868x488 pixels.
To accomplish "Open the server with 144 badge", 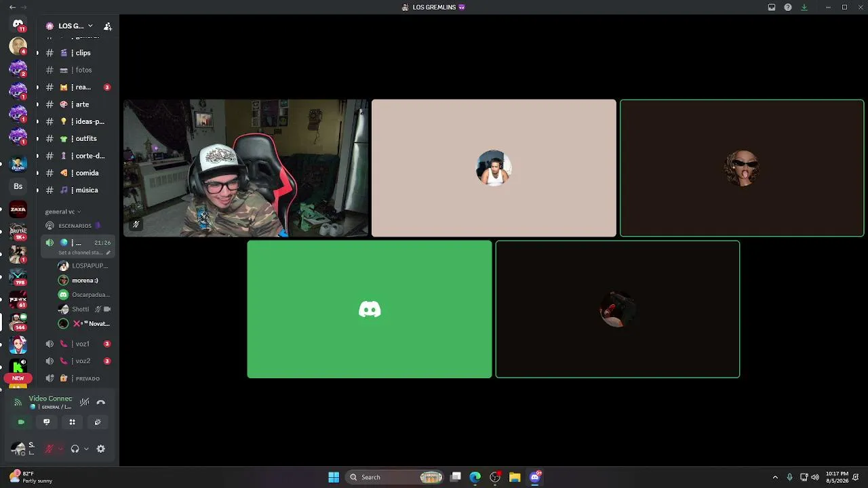I will pyautogui.click(x=18, y=322).
